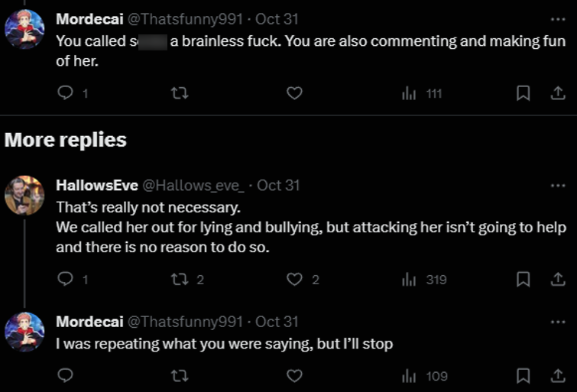Screen dimensions: 577x392
Task: Like HallowsEve's tweet with 2 likes
Action: (294, 280)
